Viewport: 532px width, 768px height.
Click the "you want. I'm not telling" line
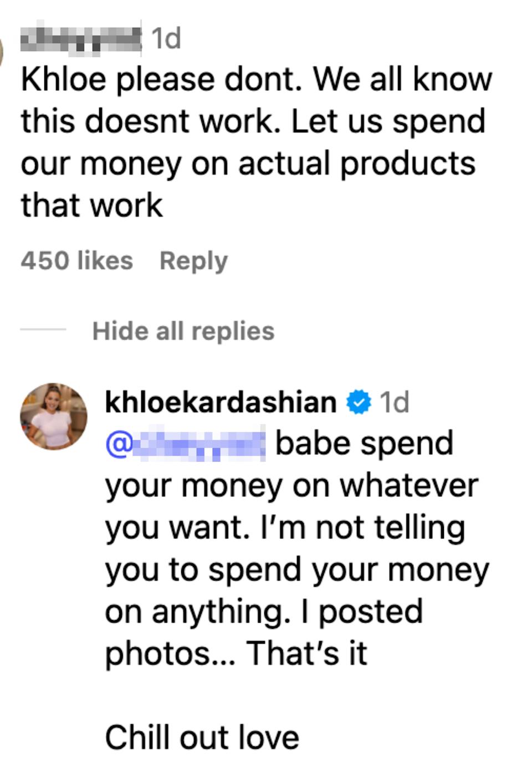285,527
